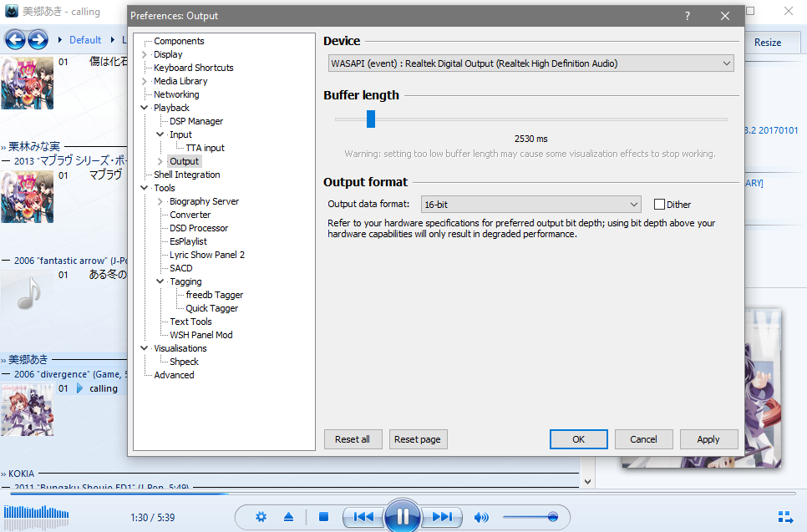
Task: Skip to the next track
Action: pos(442,517)
